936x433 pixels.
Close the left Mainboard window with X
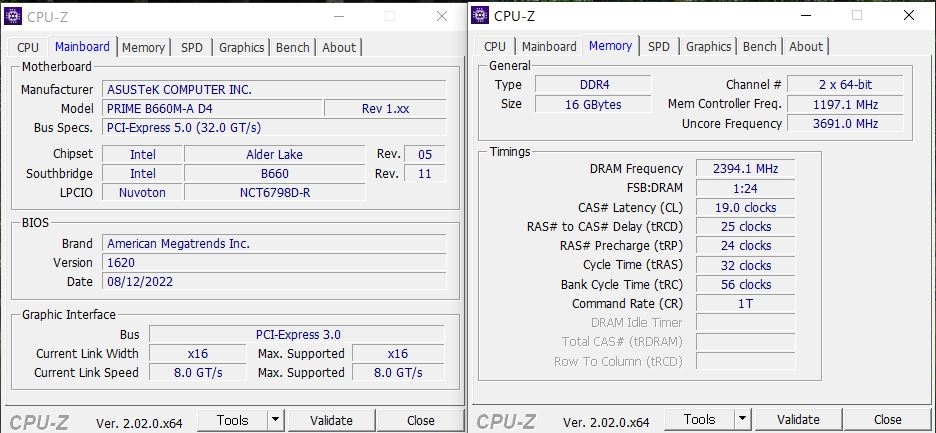point(441,16)
